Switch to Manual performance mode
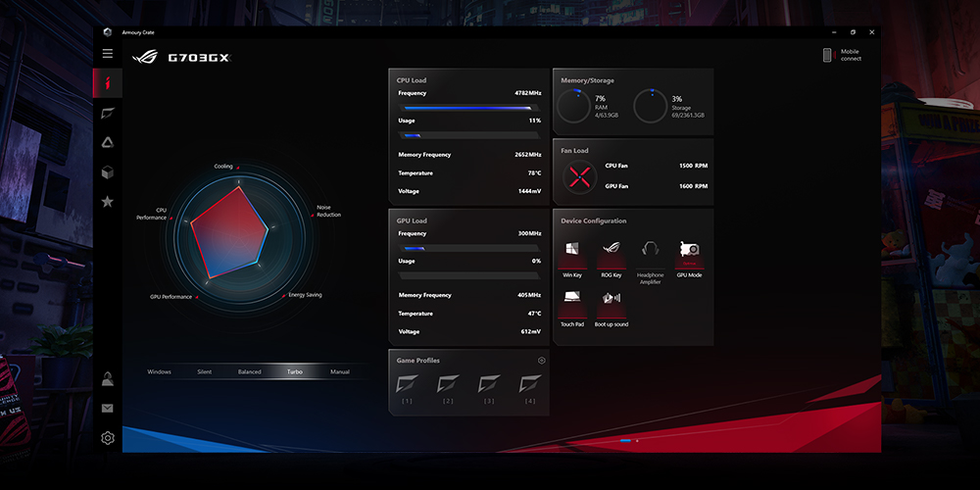The image size is (980, 490). [340, 371]
